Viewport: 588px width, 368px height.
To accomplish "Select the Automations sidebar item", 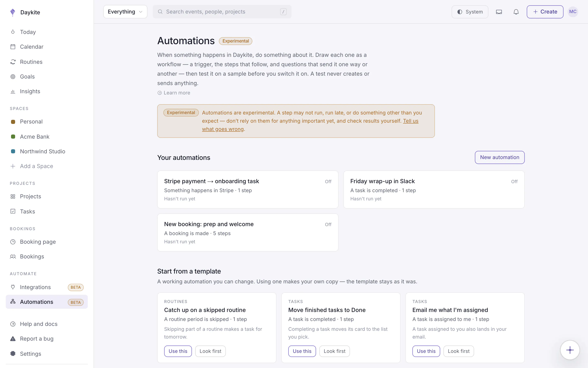I will click(47, 302).
